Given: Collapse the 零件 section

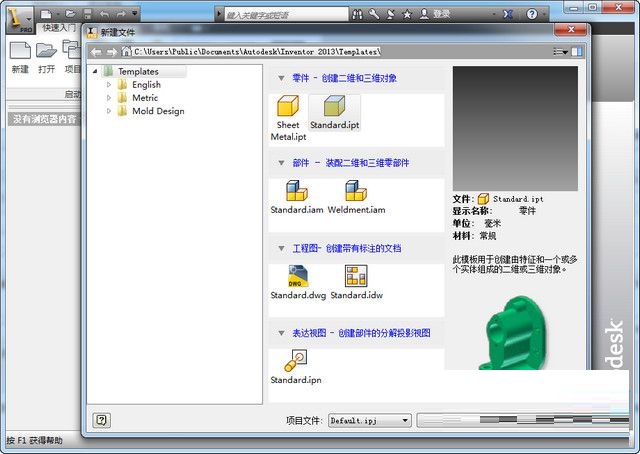Looking at the screenshot, I should click(x=281, y=78).
